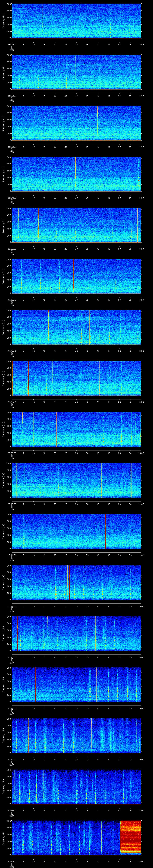This screenshot has width=153, height=868.
Task: Click the 11:00 end time label
Action: [x=141, y=504]
